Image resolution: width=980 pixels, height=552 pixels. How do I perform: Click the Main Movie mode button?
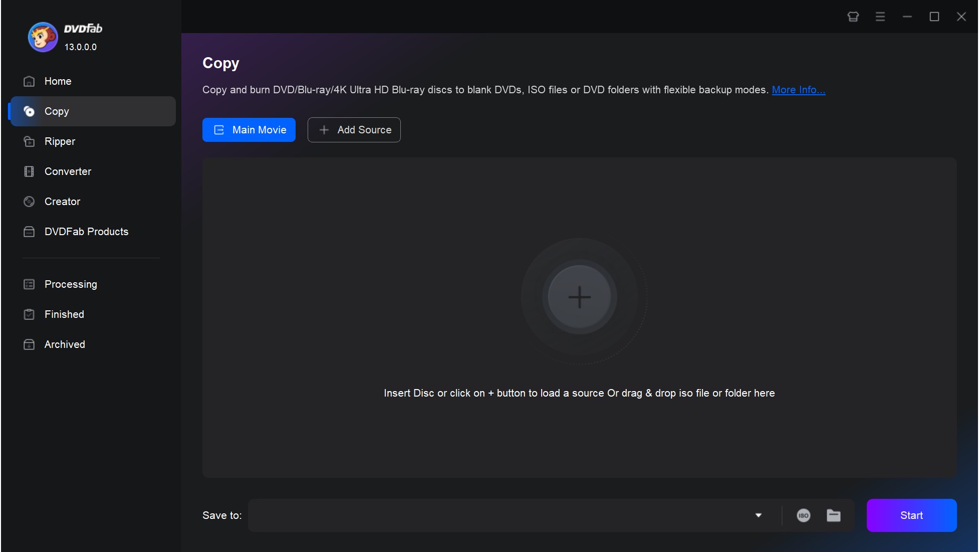coord(249,130)
